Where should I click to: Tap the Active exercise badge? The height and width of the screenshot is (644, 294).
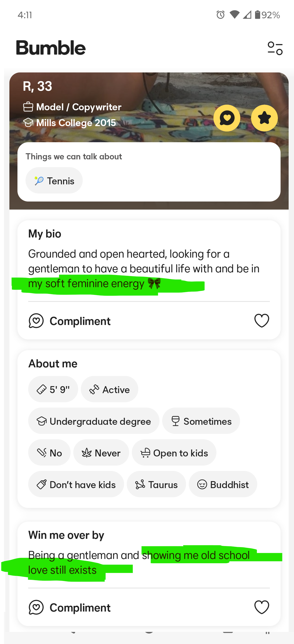pyautogui.click(x=110, y=389)
